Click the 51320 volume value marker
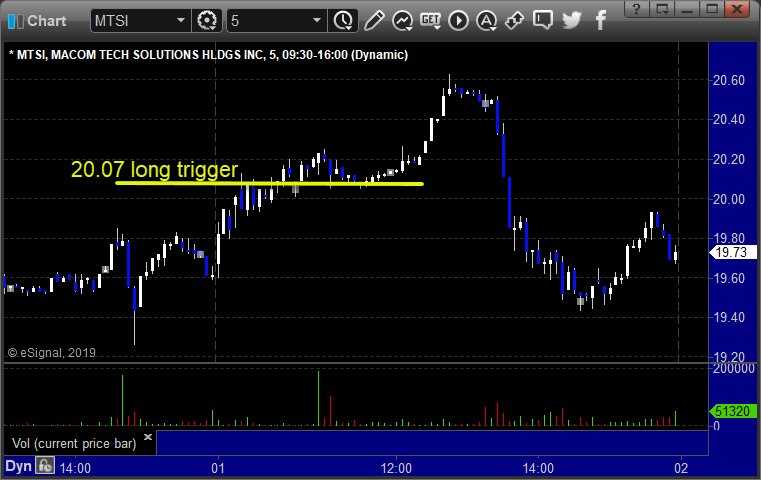The image size is (761, 480). coord(733,411)
